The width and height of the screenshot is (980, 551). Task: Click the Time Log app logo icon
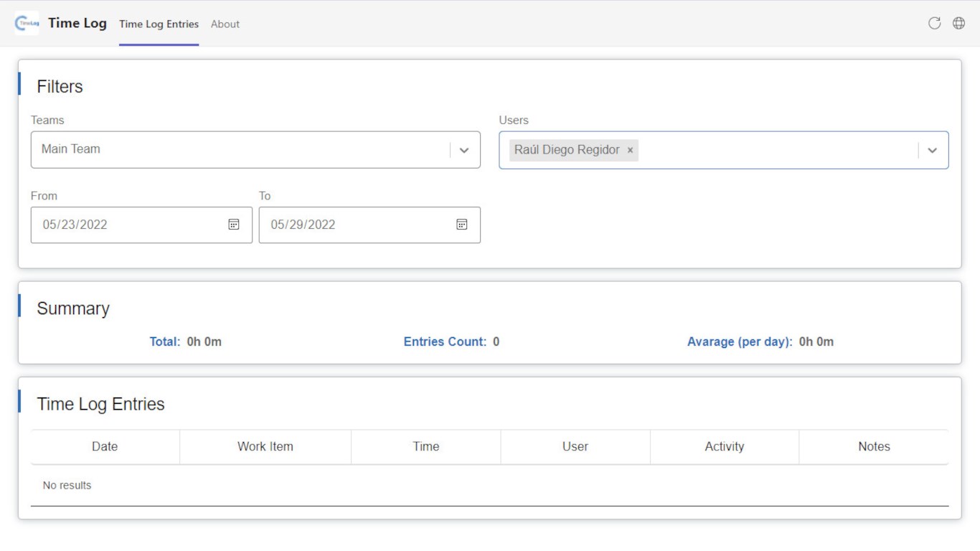[x=27, y=23]
